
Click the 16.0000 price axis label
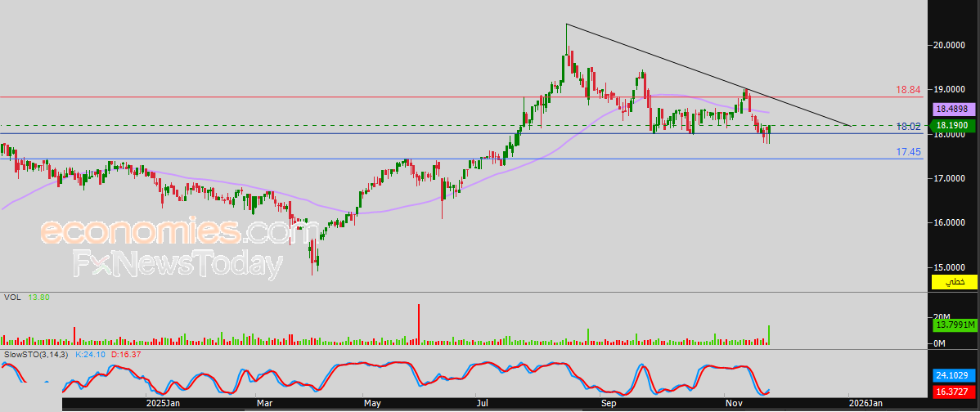click(949, 223)
